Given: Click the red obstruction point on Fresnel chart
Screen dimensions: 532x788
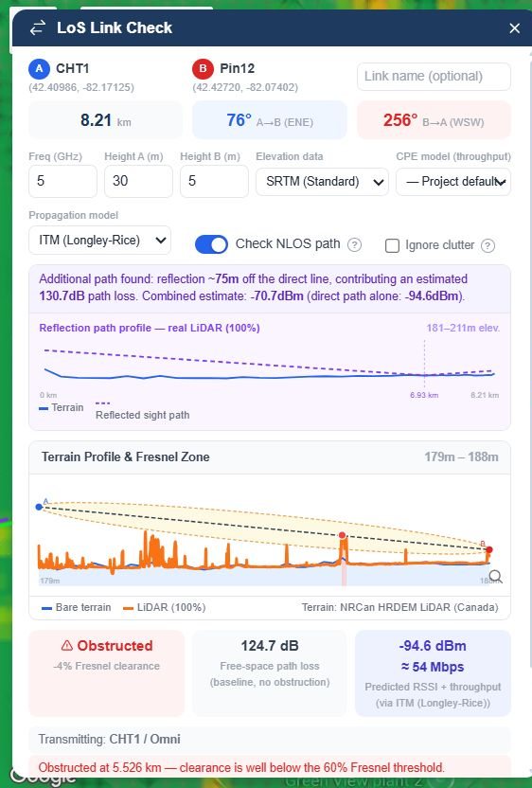Looking at the screenshot, I should click(342, 536).
